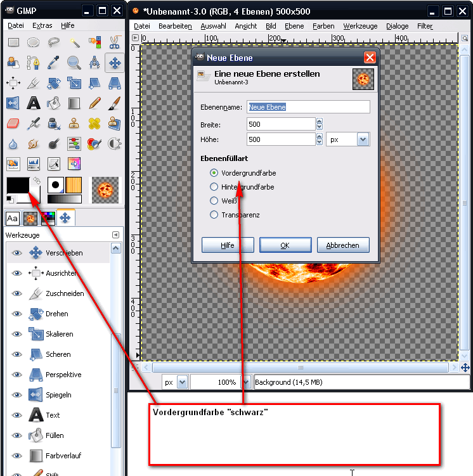Select the Text tool in toolbox
Viewport: 473px width, 476px height.
click(x=34, y=103)
